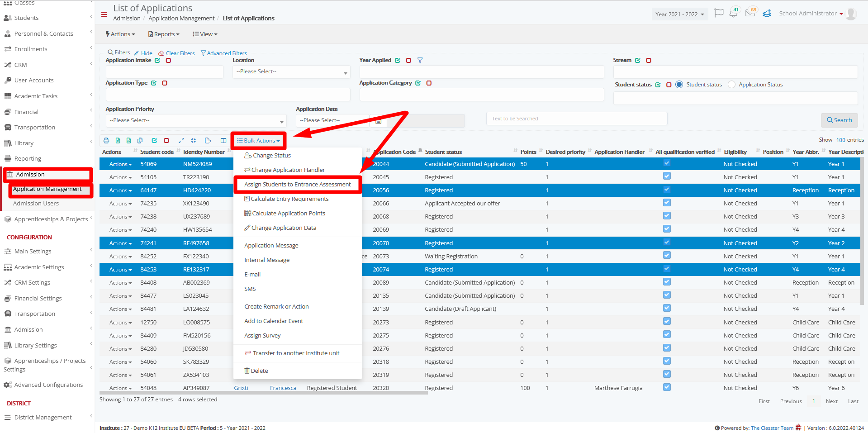Image resolution: width=868 pixels, height=433 pixels.
Task: Open the Reports dropdown menu
Action: click(164, 34)
